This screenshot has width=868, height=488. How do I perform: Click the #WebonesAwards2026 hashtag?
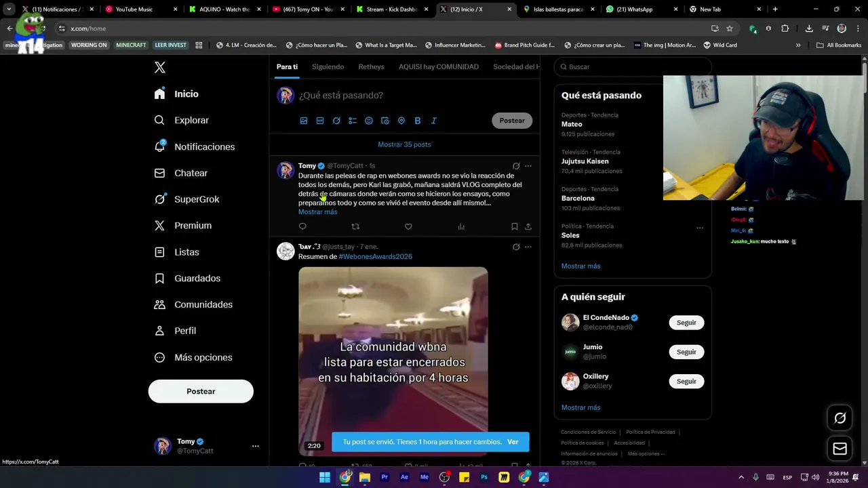375,257
